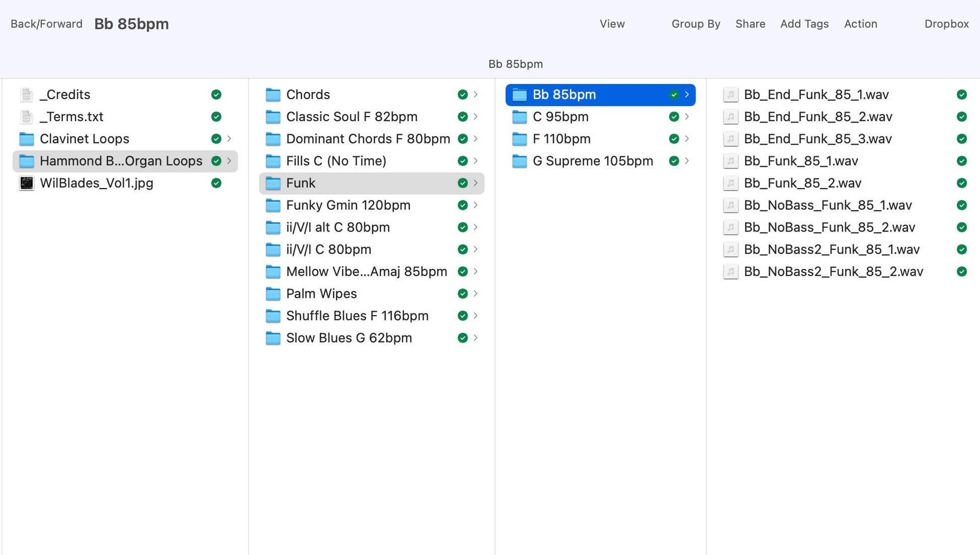Open the Dropbox toolbar menu
Screen dimensions: 980x555
946,24
